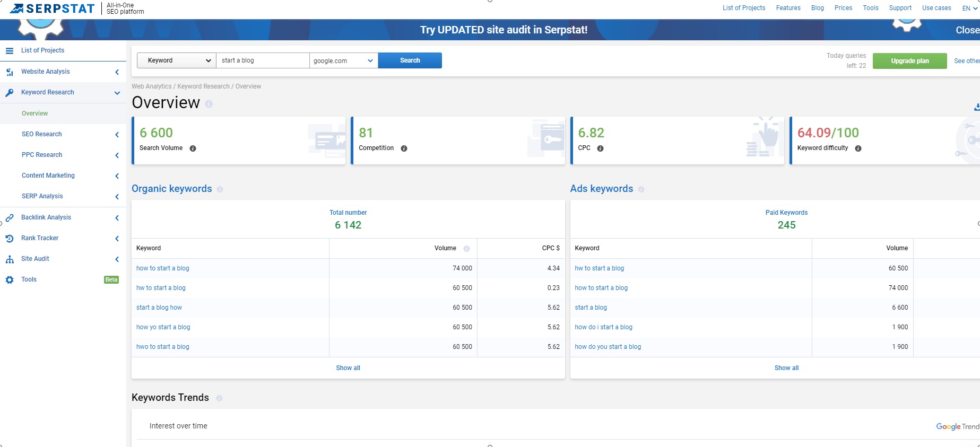This screenshot has height=447, width=980.
Task: Open the Organic keywords heading link
Action: click(172, 189)
